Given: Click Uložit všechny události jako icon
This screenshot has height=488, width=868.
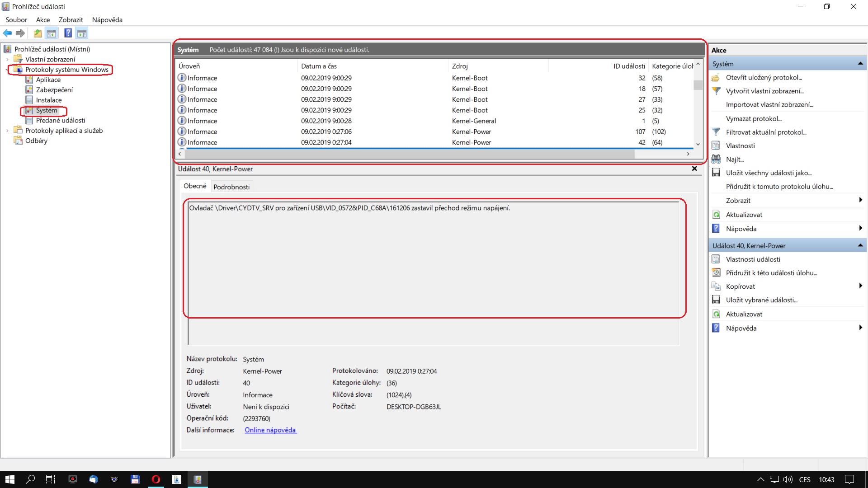Looking at the screenshot, I should (716, 173).
